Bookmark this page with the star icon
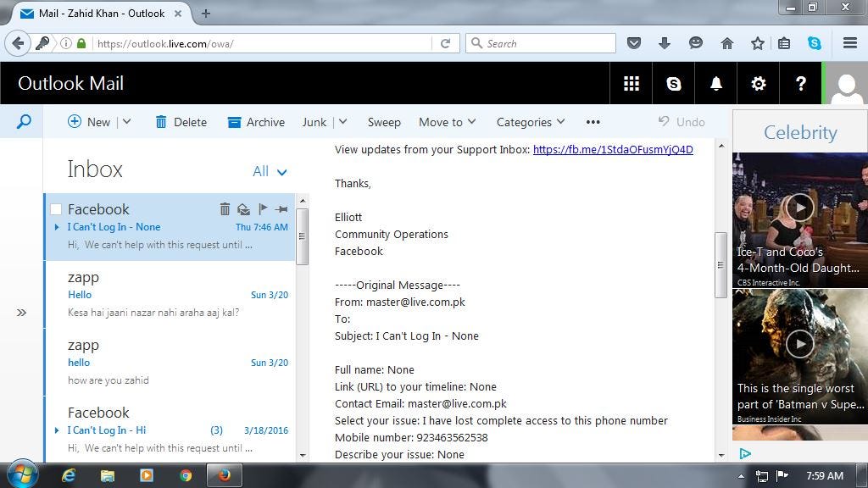This screenshot has width=868, height=488. [757, 43]
